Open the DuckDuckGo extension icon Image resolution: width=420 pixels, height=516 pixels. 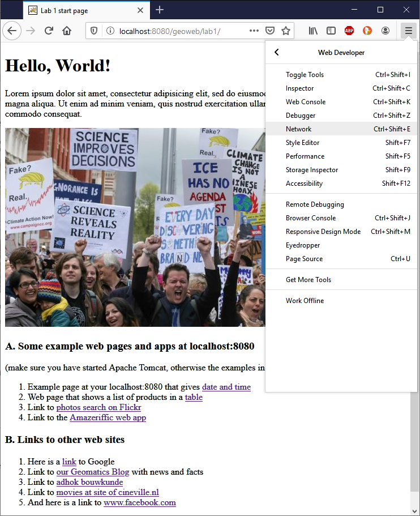(x=367, y=31)
